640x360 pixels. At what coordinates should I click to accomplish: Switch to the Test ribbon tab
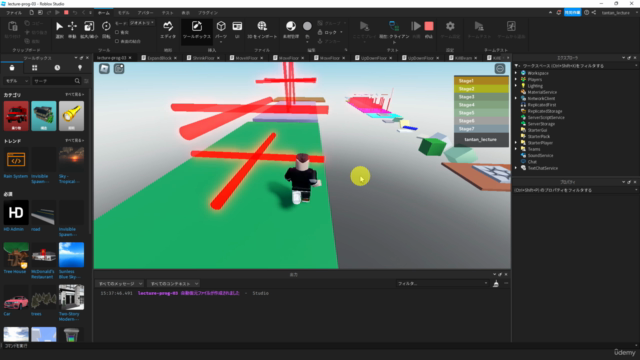[167, 13]
